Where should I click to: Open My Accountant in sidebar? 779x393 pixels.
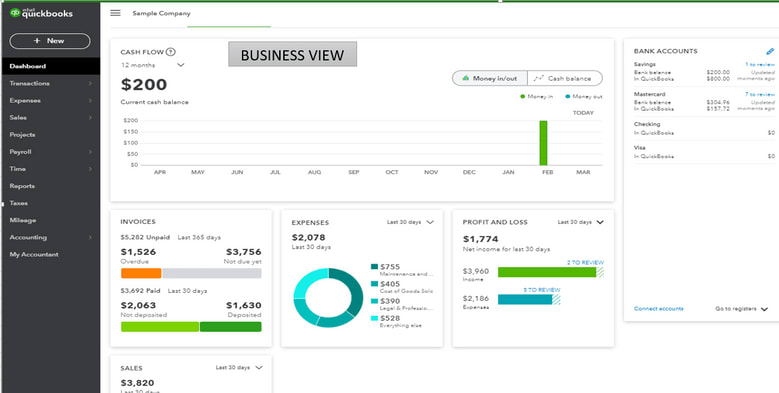[34, 254]
